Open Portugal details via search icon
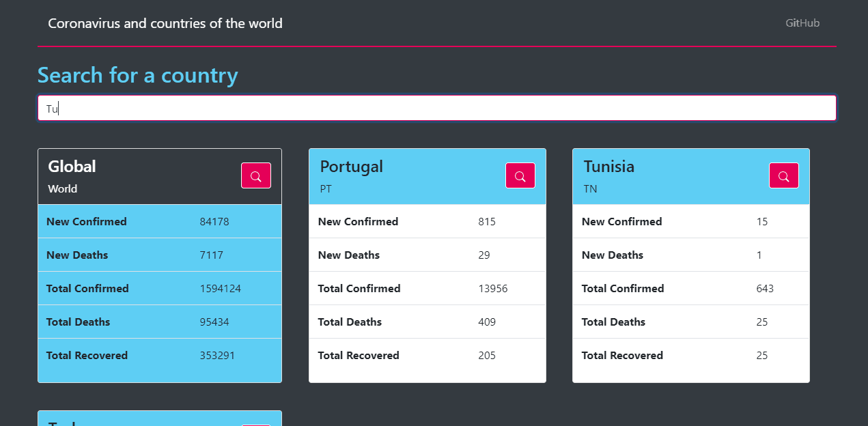868x426 pixels. point(520,175)
